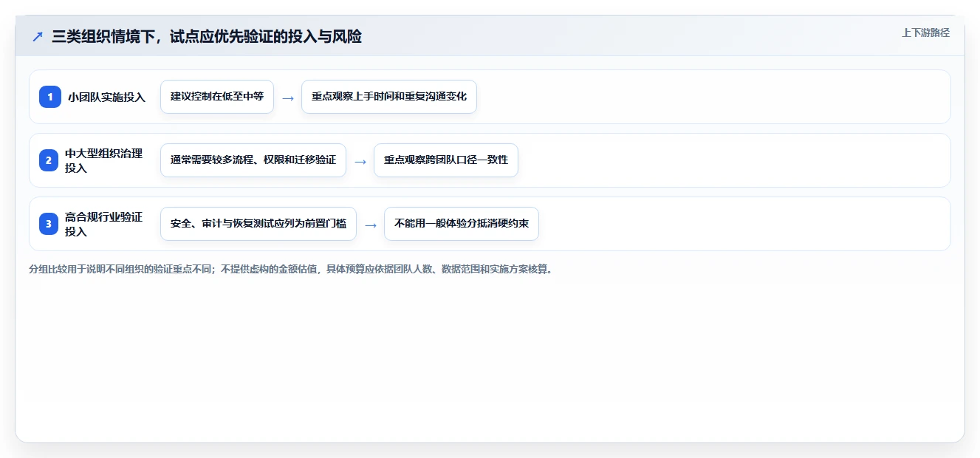980x458 pixels.
Task: Click the 安全、审计与恢复测试应列为前置门槛 box
Action: (x=258, y=224)
